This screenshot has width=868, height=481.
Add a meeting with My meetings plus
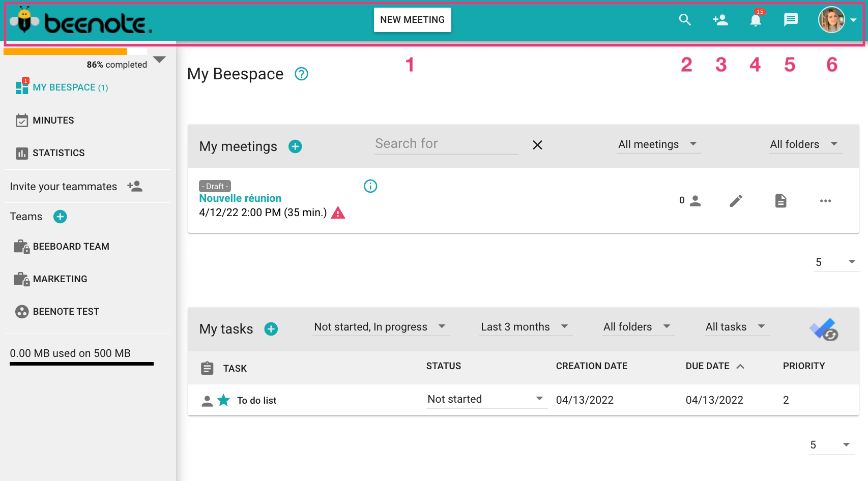[x=295, y=146]
